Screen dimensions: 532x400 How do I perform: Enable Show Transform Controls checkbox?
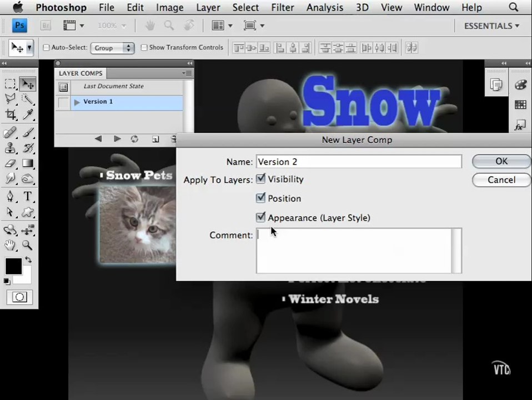[144, 48]
